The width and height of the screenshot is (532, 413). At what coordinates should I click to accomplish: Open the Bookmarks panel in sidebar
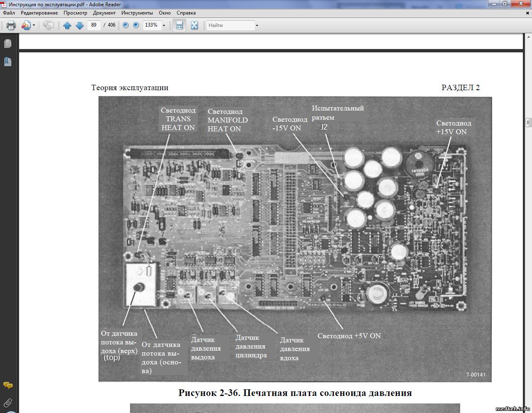[7, 62]
